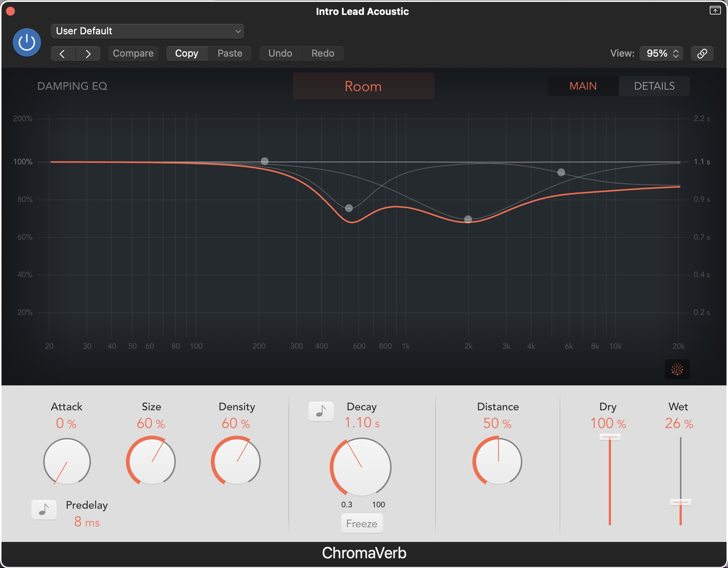
Task: Select the EQ node at 2k
Action: 468,219
